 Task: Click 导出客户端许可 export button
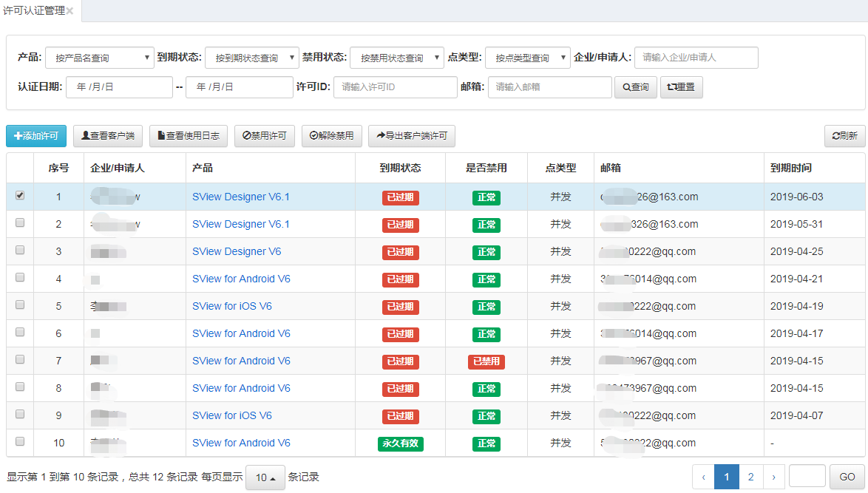(412, 135)
